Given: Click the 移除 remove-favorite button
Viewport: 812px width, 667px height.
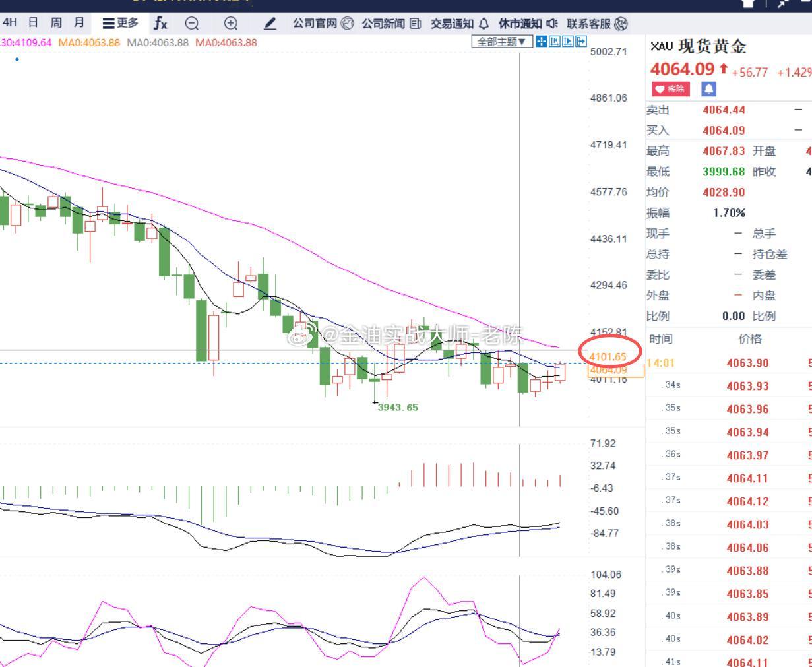Looking at the screenshot, I should pyautogui.click(x=671, y=88).
